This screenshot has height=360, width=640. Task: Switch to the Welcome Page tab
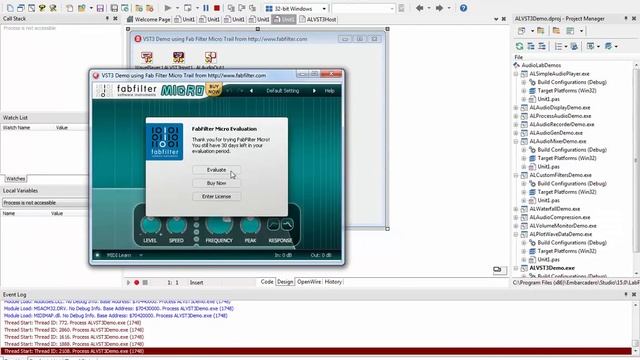pyautogui.click(x=149, y=19)
